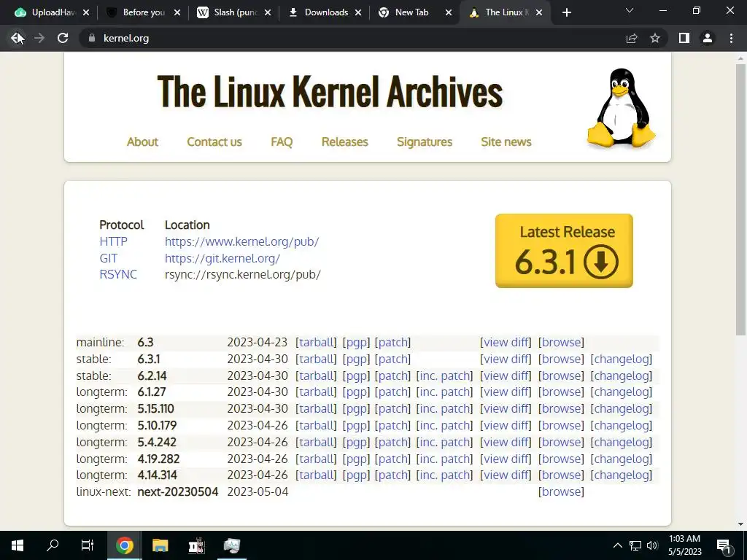747x560 pixels.
Task: Browse linux-next next-20230504
Action: point(561,491)
